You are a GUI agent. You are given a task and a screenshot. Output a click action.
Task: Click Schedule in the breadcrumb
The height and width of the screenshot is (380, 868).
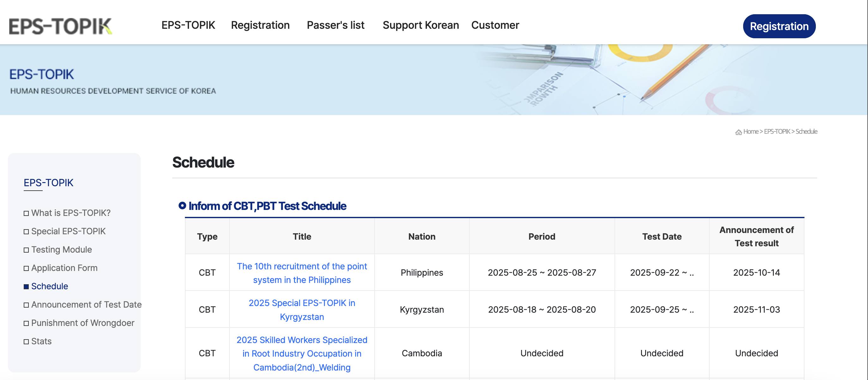(x=806, y=132)
